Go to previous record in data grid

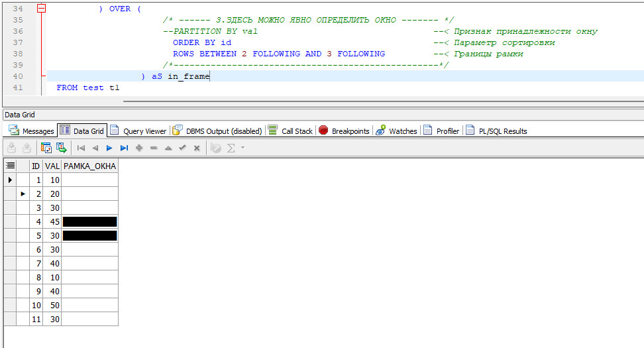[95, 148]
